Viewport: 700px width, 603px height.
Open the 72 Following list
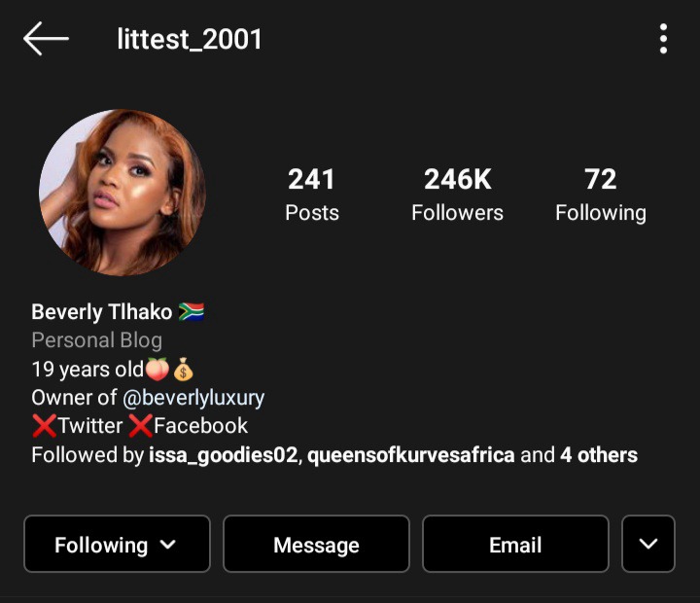(601, 194)
